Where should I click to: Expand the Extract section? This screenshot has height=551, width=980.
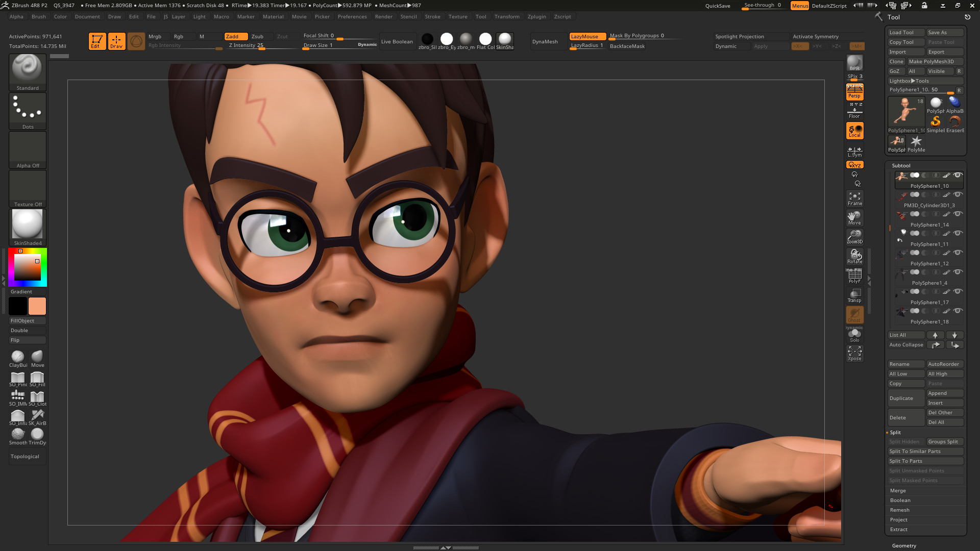pyautogui.click(x=898, y=529)
